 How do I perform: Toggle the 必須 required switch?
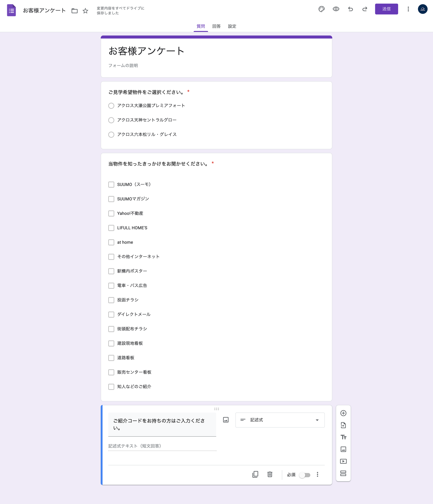(305, 475)
